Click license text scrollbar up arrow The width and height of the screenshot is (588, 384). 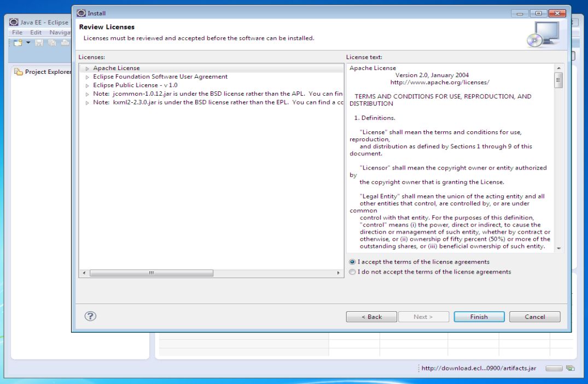[x=559, y=68]
